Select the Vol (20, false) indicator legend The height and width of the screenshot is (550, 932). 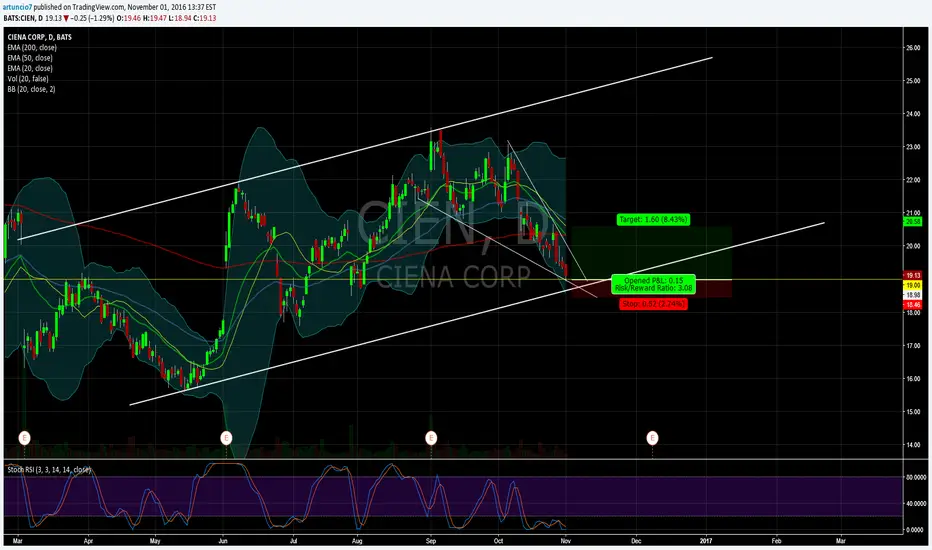tap(28, 79)
